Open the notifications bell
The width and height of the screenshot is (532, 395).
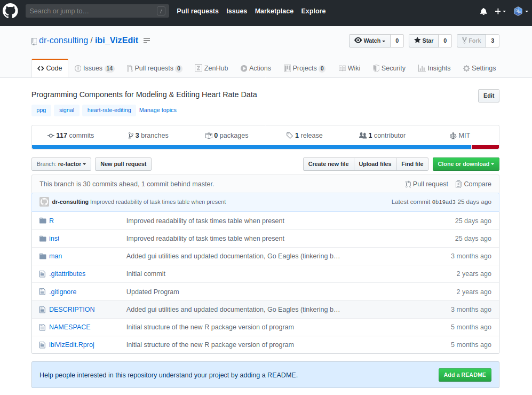click(483, 12)
